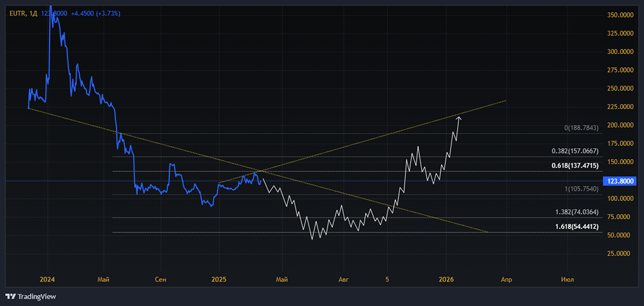
Task: Click the 0(188.7843) Fibonacci level label
Action: point(581,128)
